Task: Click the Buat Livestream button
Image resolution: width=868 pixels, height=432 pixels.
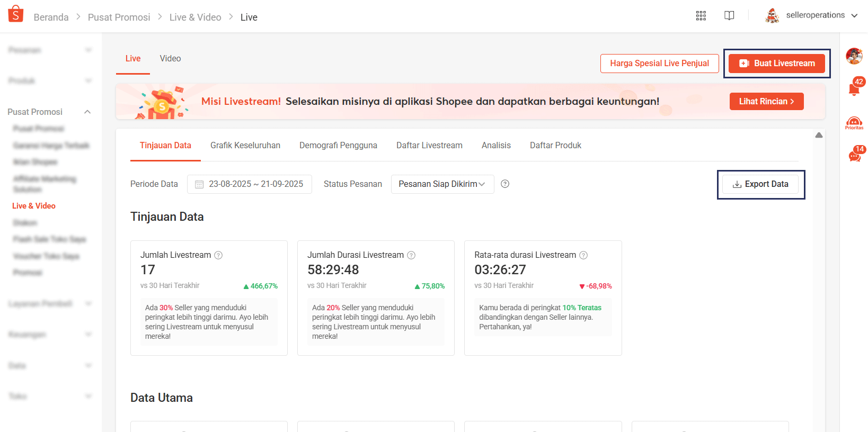Action: click(777, 64)
